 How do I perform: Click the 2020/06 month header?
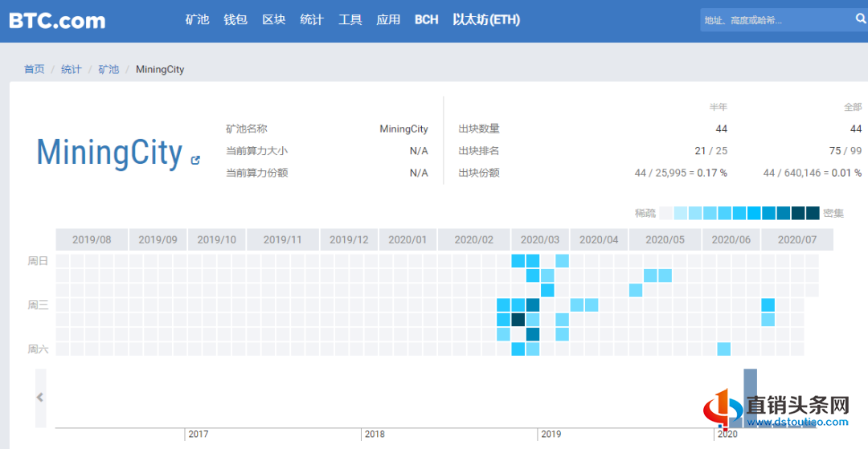coord(731,239)
